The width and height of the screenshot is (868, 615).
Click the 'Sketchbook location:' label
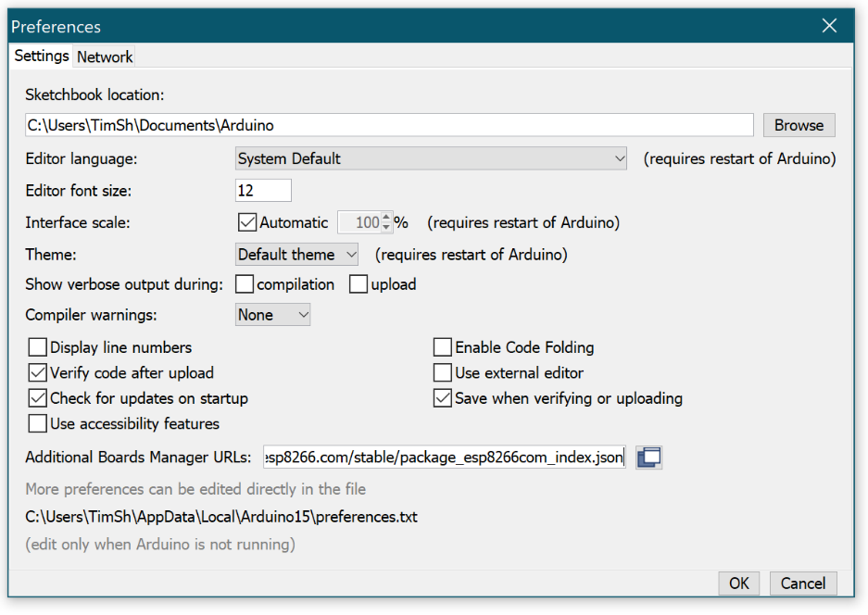coord(94,95)
